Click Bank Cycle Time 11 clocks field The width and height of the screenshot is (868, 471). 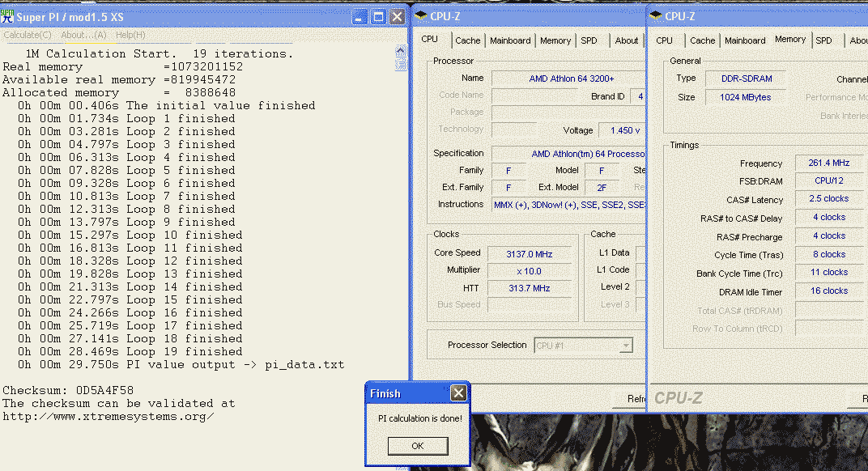pyautogui.click(x=828, y=272)
